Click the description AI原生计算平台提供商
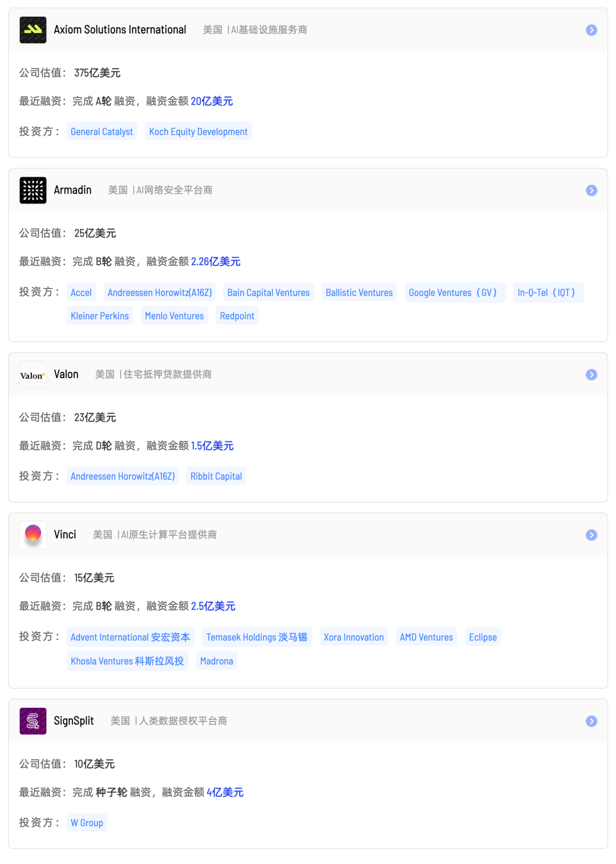 click(x=169, y=534)
